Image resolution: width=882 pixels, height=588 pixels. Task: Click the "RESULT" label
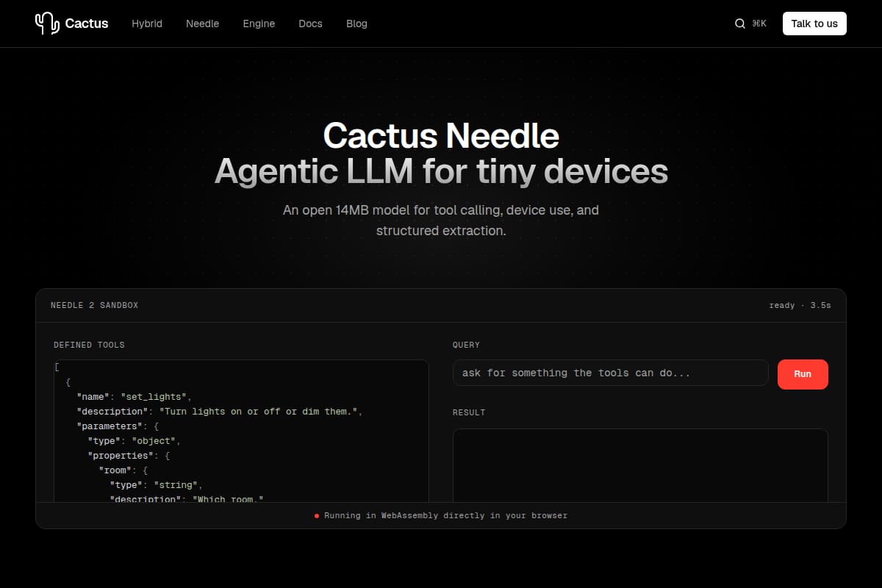pyautogui.click(x=469, y=412)
